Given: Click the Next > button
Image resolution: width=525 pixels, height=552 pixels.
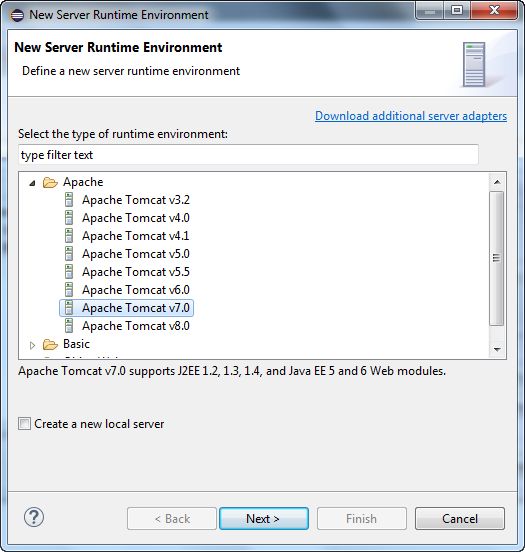Looking at the screenshot, I should point(264,518).
